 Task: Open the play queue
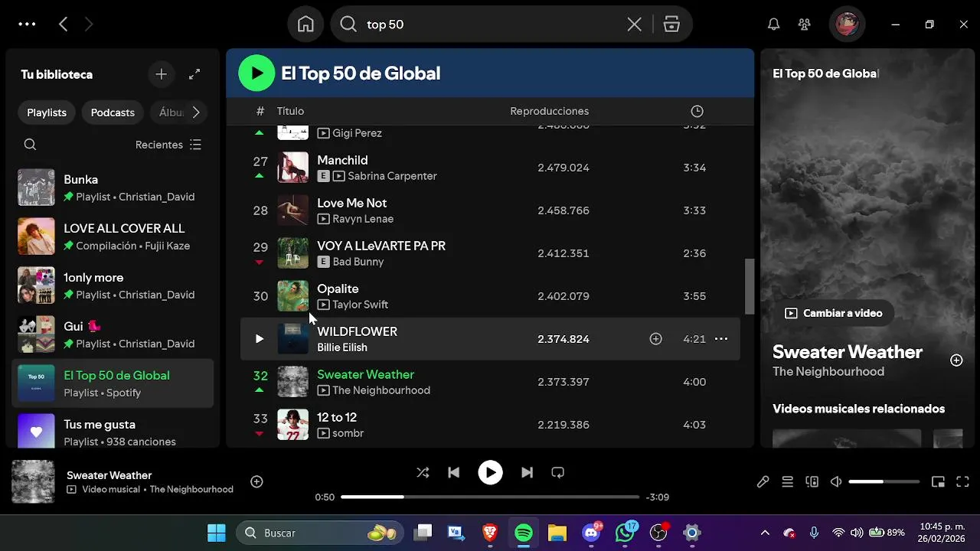(787, 481)
